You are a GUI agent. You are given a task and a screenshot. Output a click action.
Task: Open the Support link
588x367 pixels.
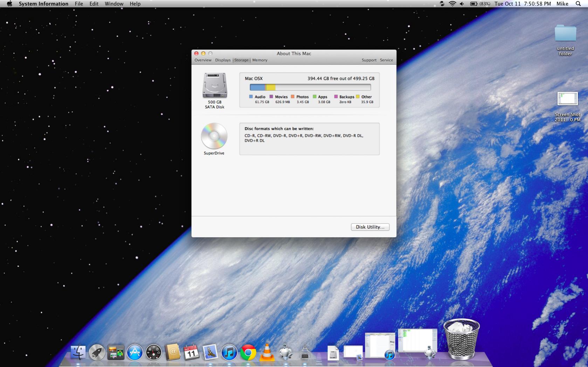(x=369, y=60)
